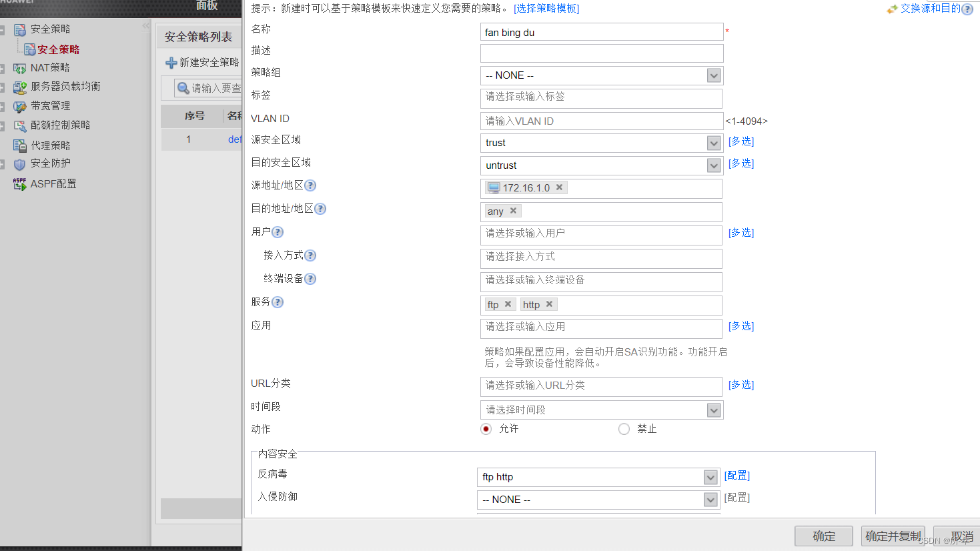Click 多选 link for URL分类
980x551 pixels.
[x=741, y=385]
